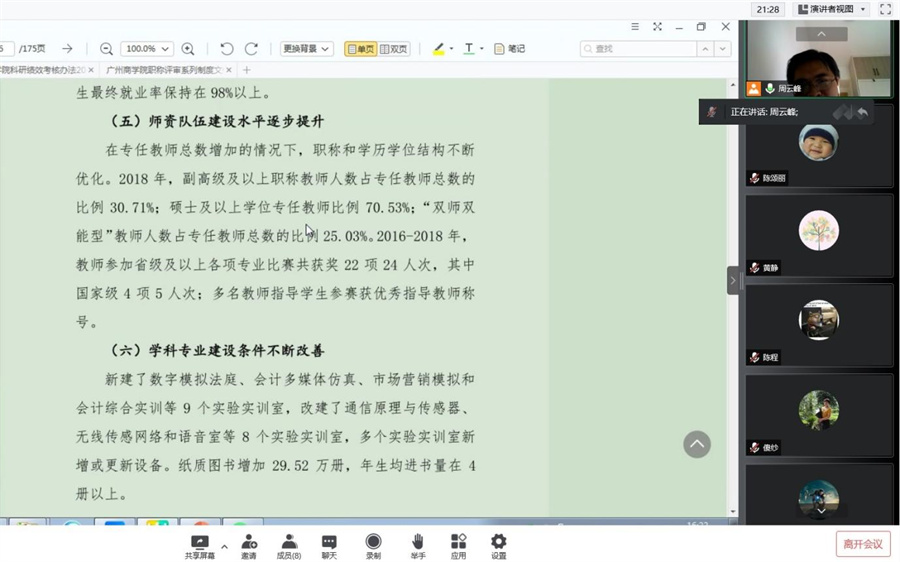Click the 离开会议 leave meeting button
The width and height of the screenshot is (900, 562).
click(x=862, y=544)
